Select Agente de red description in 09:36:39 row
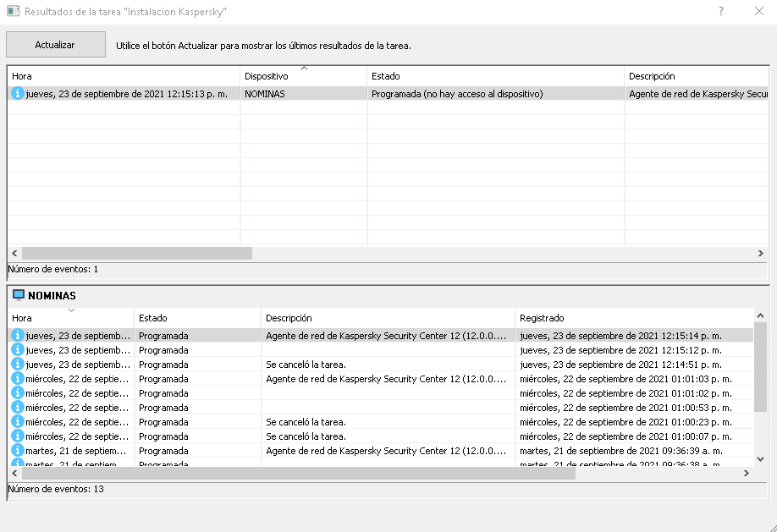This screenshot has width=777, height=532. [388, 450]
